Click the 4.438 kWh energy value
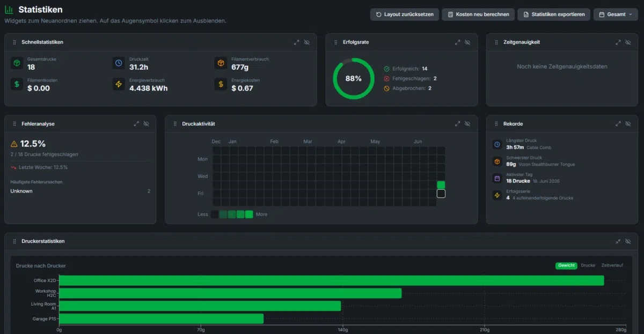Viewport: 644px width, 334px height. click(x=148, y=88)
